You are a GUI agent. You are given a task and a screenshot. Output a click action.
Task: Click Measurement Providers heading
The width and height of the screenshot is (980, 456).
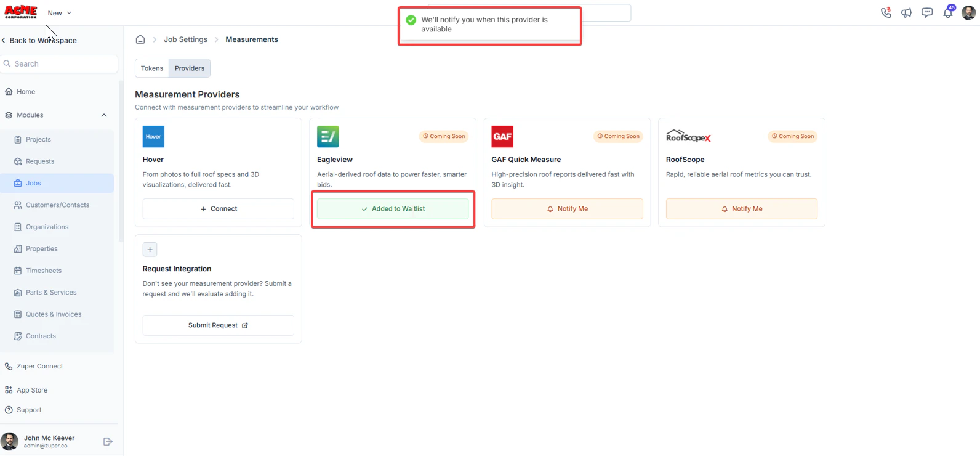point(187,94)
